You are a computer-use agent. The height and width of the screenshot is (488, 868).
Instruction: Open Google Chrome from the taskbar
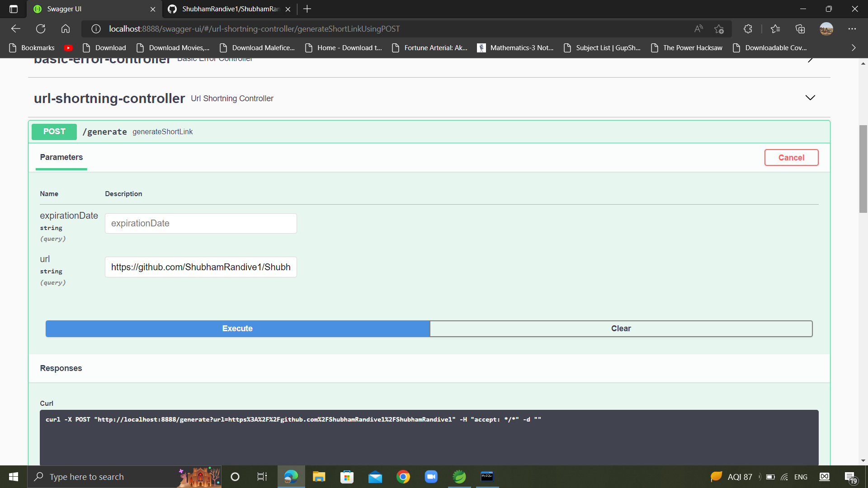point(404,476)
